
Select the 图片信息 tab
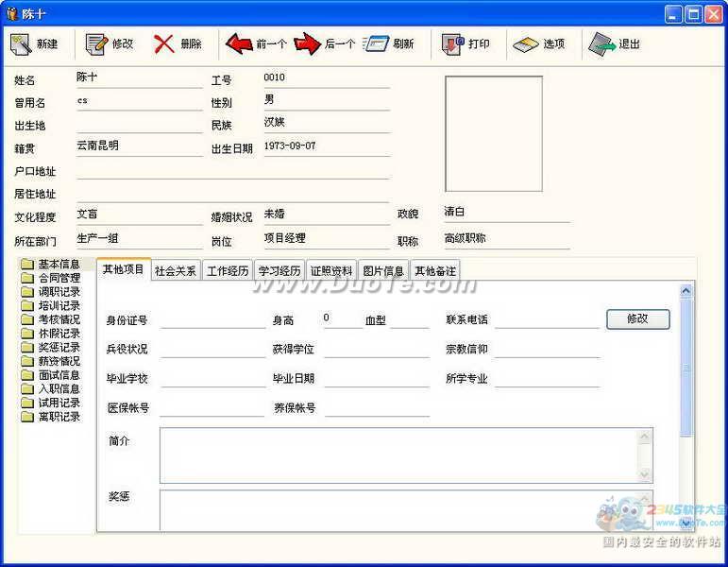(x=384, y=271)
